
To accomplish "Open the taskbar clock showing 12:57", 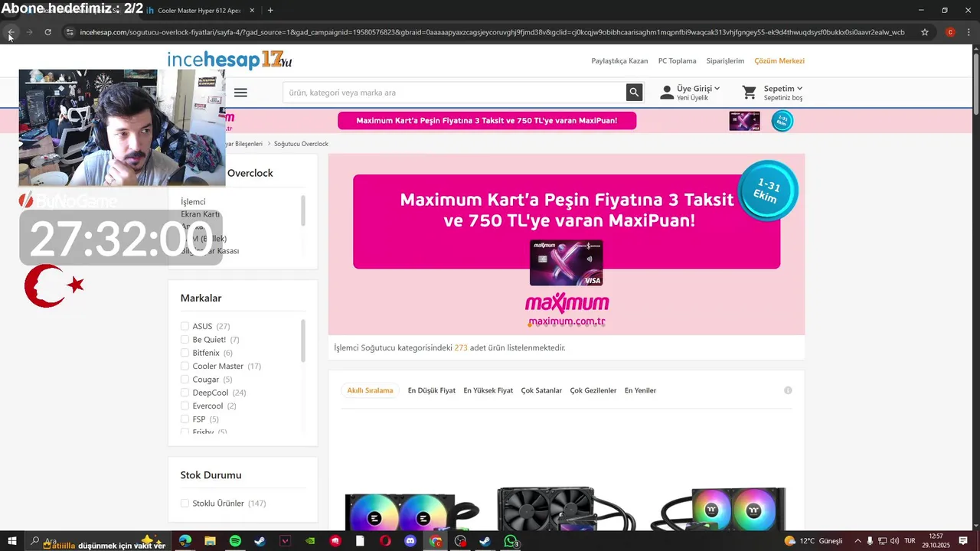I will [936, 541].
